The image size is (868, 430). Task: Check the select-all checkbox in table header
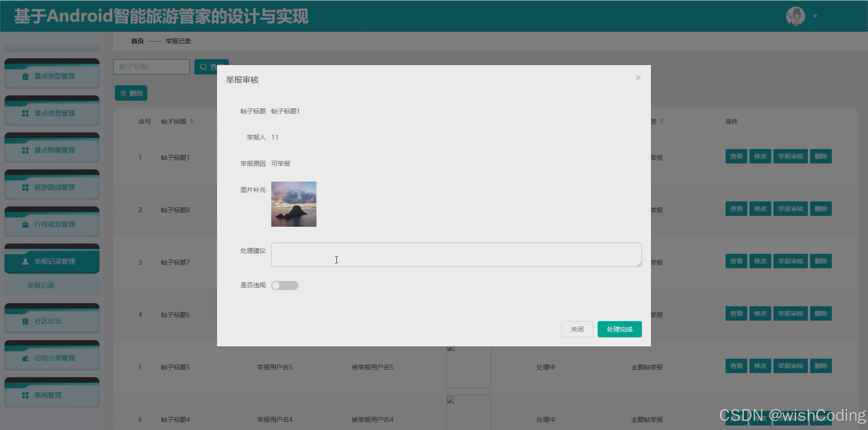pyautogui.click(x=119, y=121)
